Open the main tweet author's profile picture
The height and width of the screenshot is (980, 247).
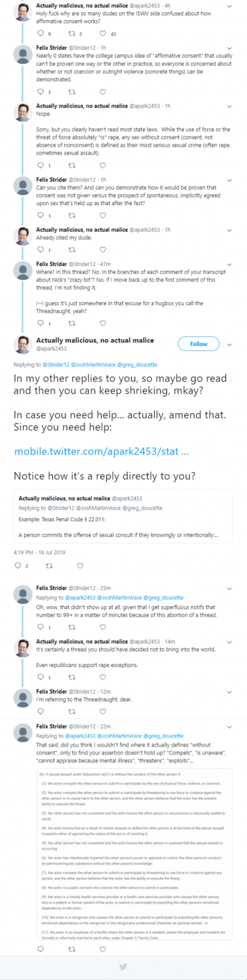(x=22, y=345)
